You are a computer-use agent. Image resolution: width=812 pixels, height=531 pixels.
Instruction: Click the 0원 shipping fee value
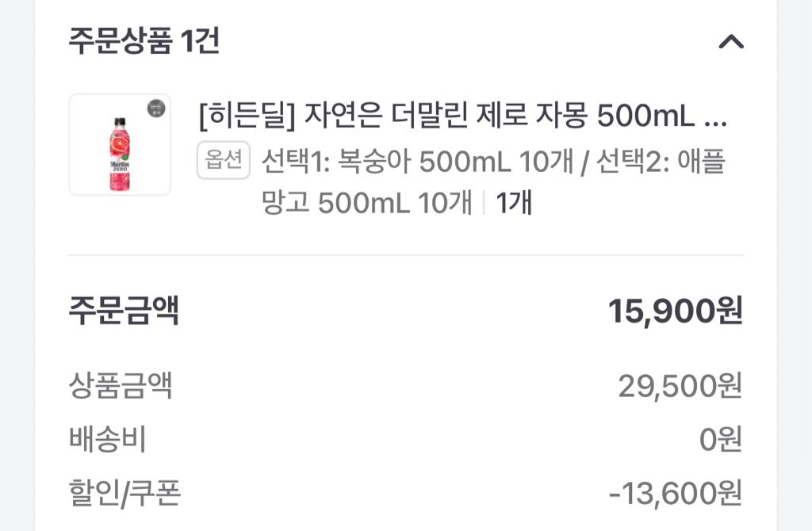click(x=720, y=439)
